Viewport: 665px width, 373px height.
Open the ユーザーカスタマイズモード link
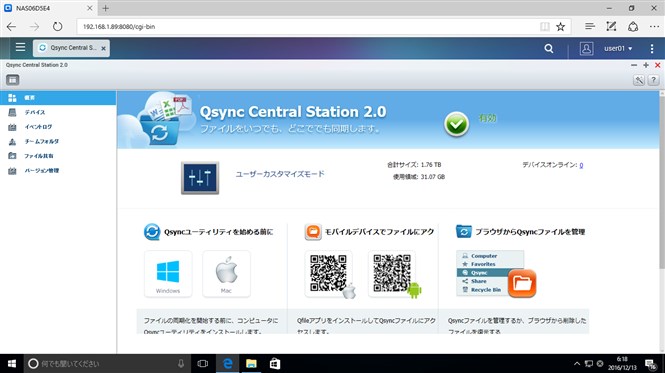[280, 174]
